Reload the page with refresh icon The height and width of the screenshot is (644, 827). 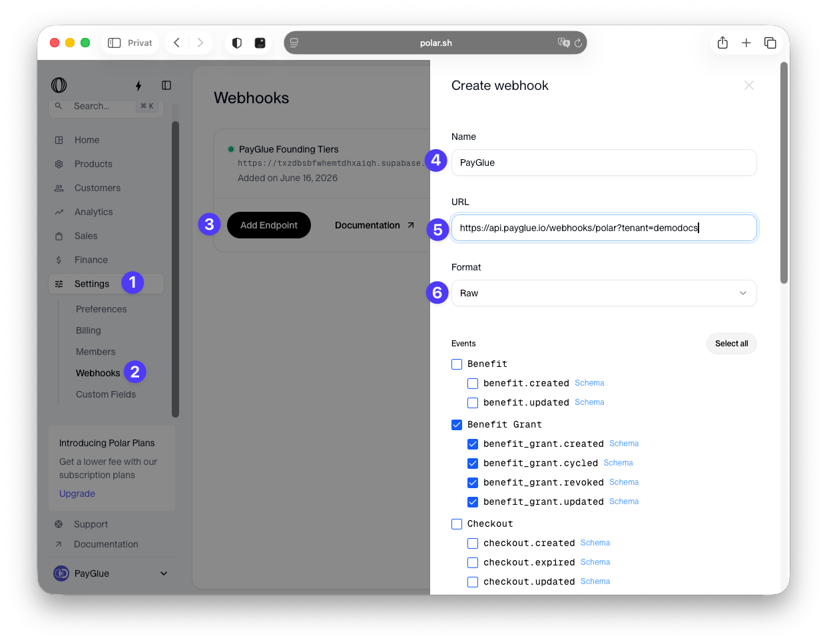pos(578,43)
